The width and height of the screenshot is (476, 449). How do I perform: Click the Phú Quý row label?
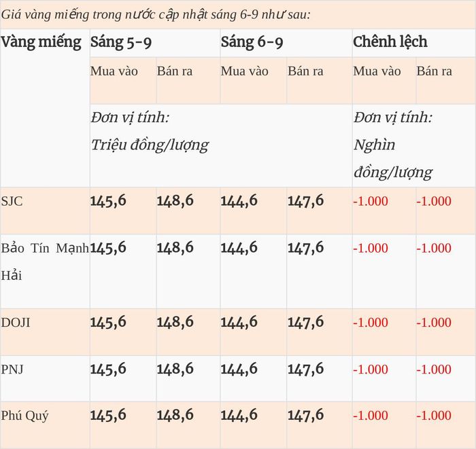pos(24,416)
